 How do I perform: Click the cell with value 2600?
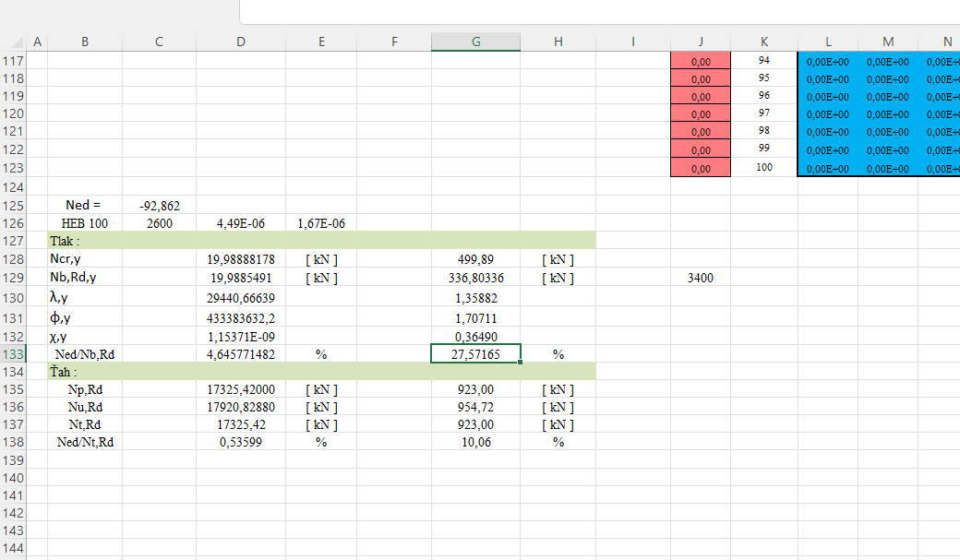[x=159, y=223]
